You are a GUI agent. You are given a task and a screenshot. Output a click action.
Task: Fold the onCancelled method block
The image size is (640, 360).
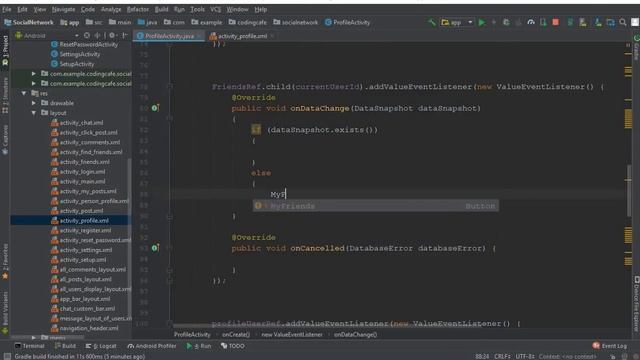point(170,248)
